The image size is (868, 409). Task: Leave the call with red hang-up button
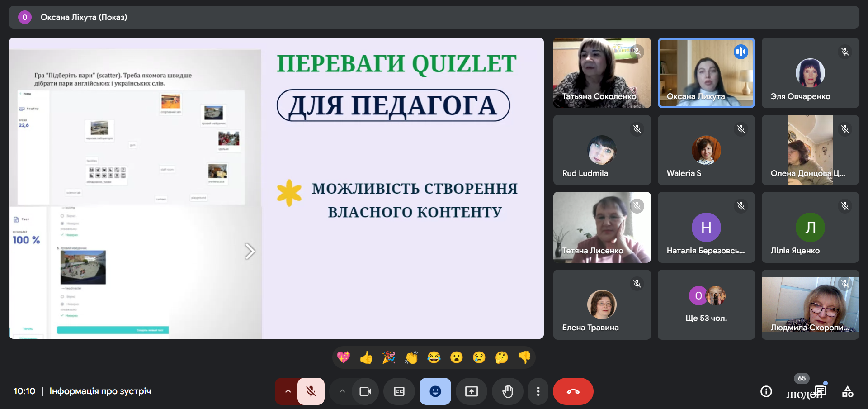coord(573,391)
